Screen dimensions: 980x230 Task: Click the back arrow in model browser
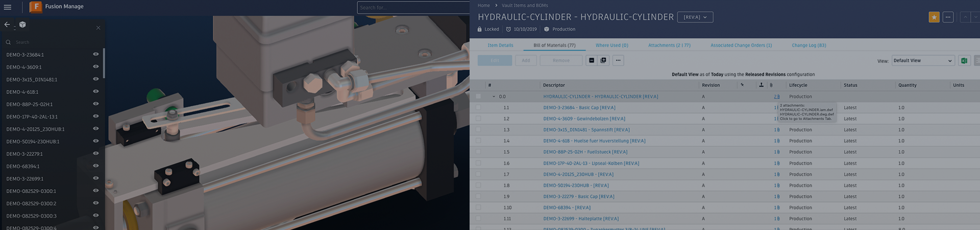pyautogui.click(x=7, y=25)
